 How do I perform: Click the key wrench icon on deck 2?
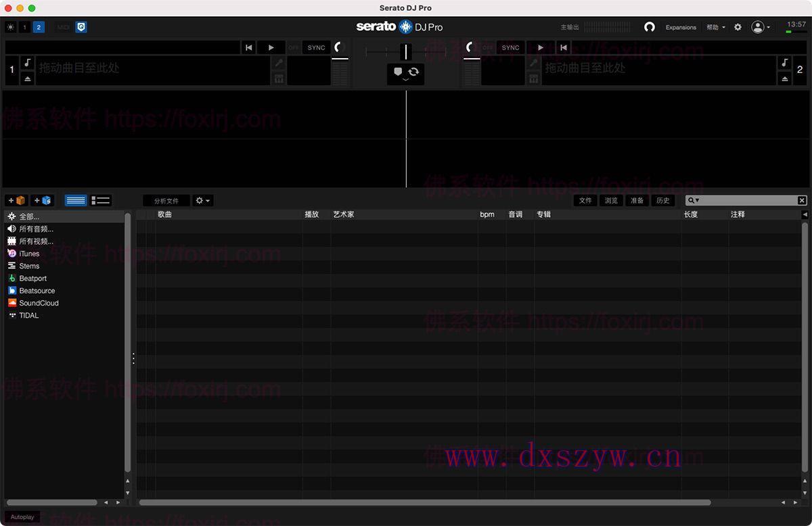click(533, 63)
